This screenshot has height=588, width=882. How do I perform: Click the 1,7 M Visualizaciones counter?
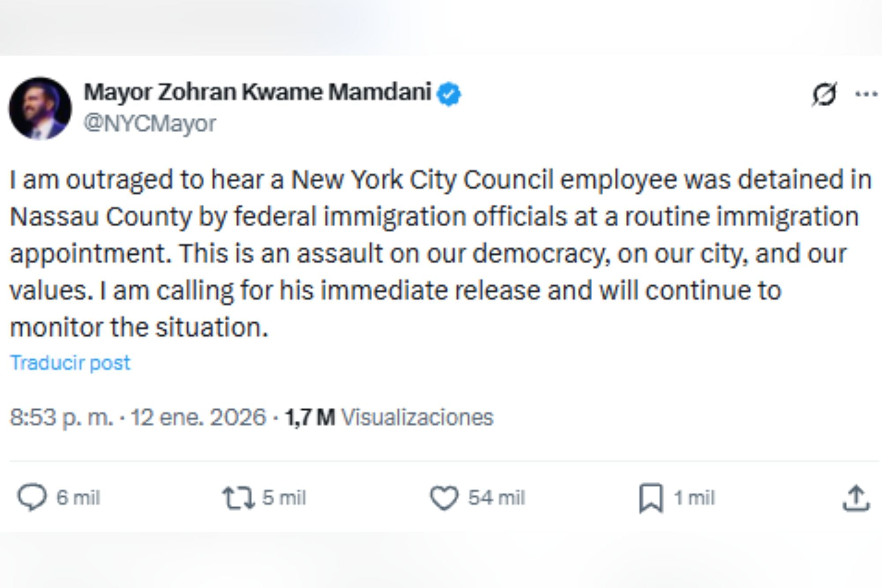pyautogui.click(x=388, y=414)
